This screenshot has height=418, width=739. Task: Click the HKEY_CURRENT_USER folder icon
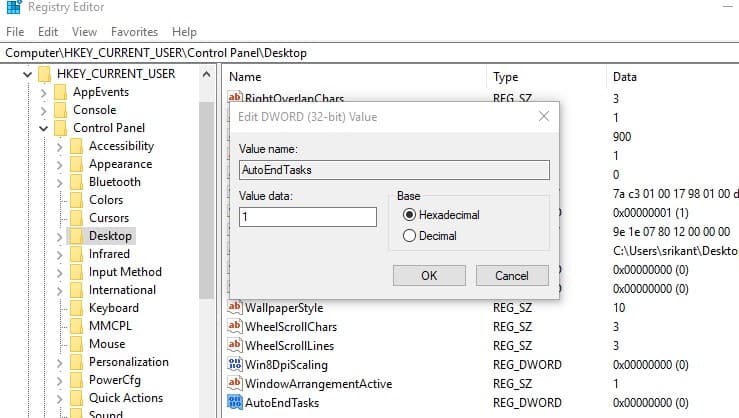(x=44, y=74)
